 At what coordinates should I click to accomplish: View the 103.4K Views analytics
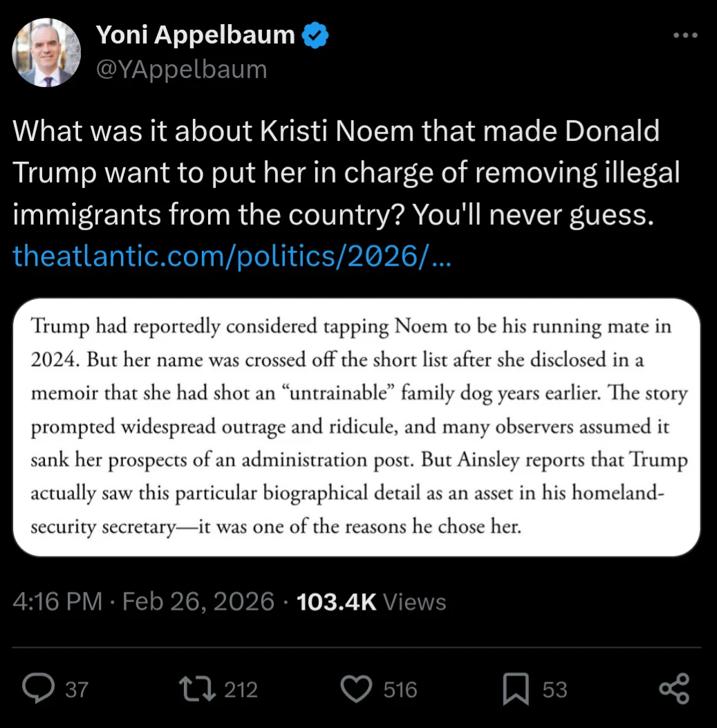click(x=371, y=601)
